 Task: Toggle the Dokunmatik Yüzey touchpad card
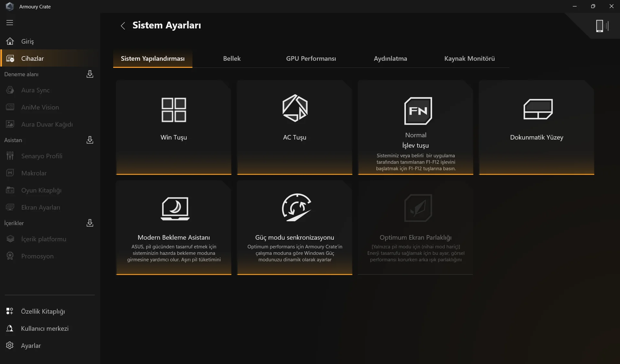tap(537, 127)
